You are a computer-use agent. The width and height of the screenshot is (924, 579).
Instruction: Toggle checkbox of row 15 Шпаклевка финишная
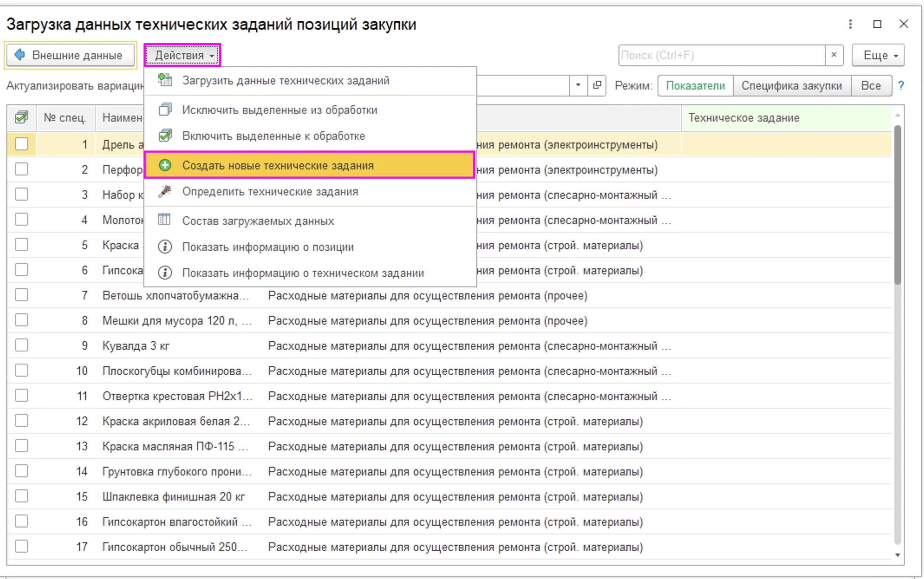click(21, 496)
